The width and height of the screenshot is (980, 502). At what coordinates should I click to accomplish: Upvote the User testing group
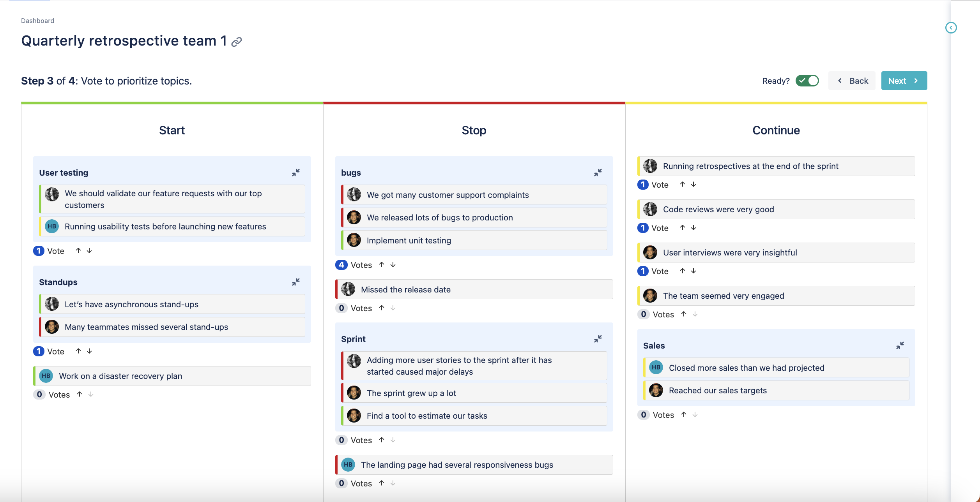[78, 250]
